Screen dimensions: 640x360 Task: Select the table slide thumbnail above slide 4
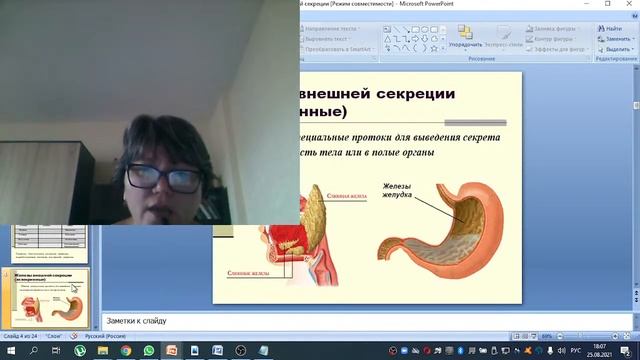point(50,244)
